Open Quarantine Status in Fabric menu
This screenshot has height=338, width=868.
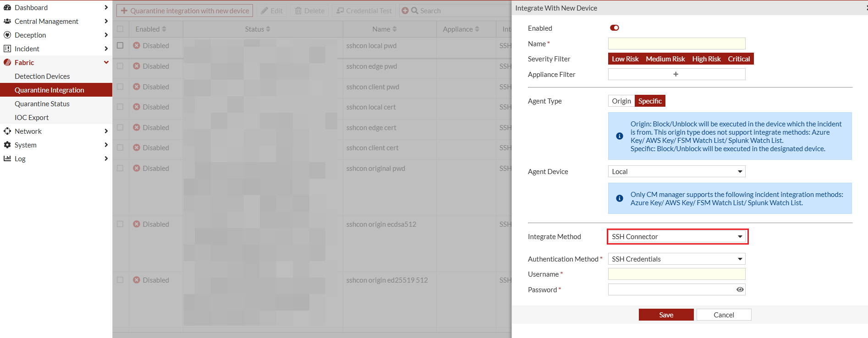click(x=42, y=104)
